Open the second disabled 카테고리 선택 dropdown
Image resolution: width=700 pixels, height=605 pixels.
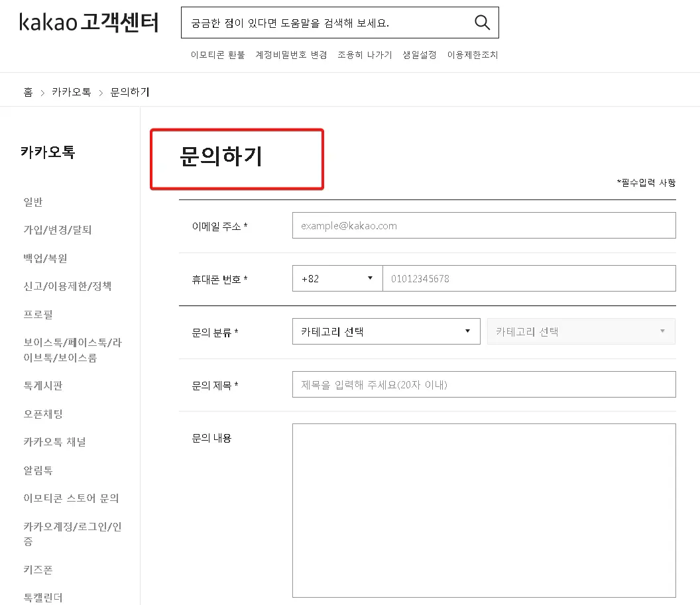(581, 331)
